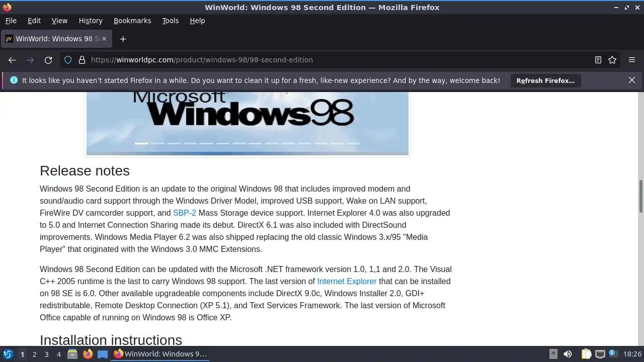The width and height of the screenshot is (644, 362).
Task: Launch Firefox from the taskbar quicklaunch
Action: (88, 354)
